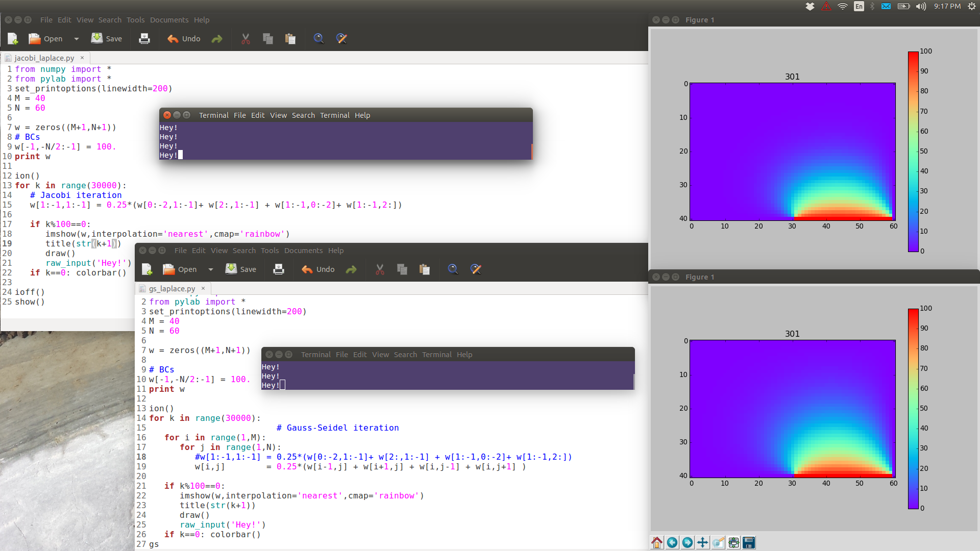Toggle Zoom-to-rectangle tool in Figure toolbar
This screenshot has height=551, width=980.
pos(718,542)
